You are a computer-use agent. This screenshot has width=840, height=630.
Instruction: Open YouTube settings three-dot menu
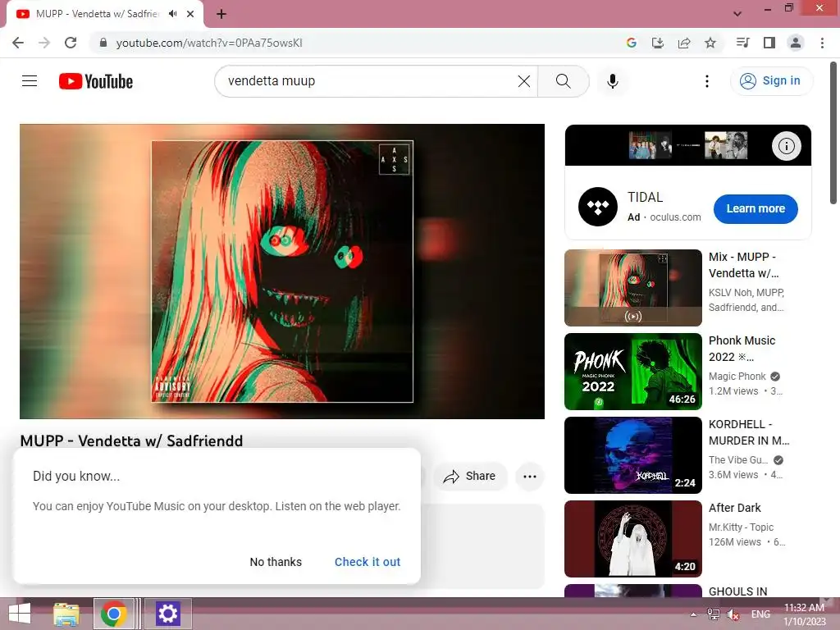706,81
